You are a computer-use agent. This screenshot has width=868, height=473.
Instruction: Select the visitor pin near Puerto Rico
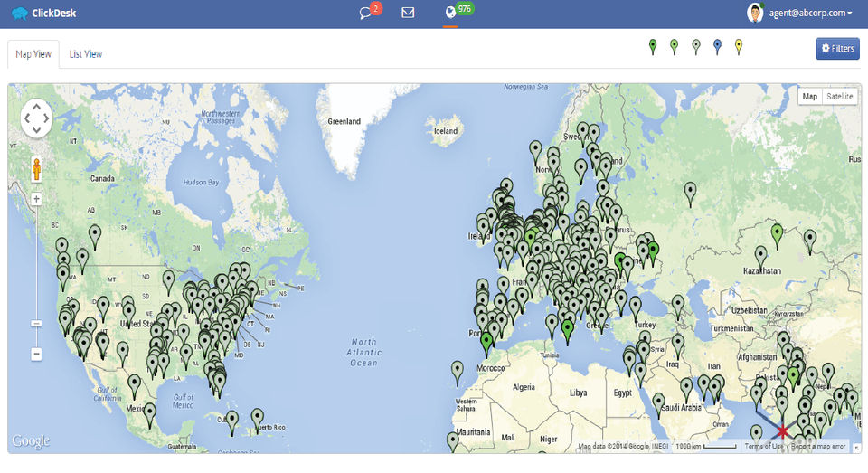click(257, 420)
